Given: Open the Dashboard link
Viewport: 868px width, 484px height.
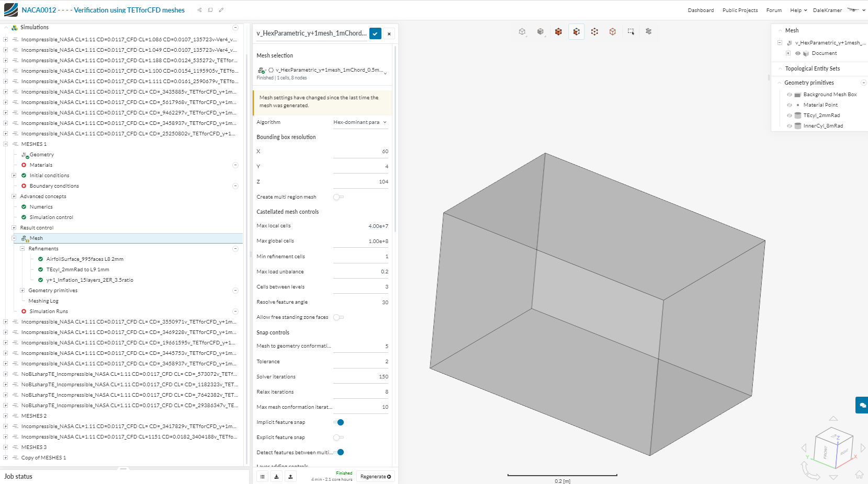Looking at the screenshot, I should pyautogui.click(x=701, y=10).
